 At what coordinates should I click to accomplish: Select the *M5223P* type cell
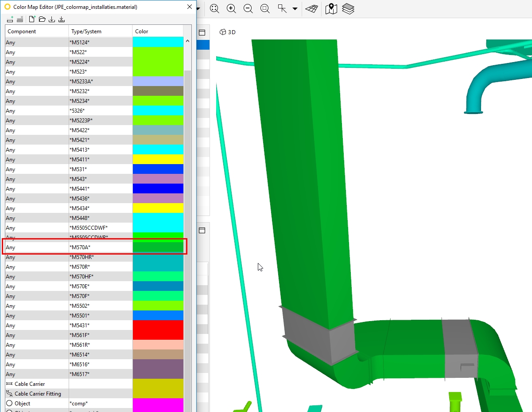[101, 120]
